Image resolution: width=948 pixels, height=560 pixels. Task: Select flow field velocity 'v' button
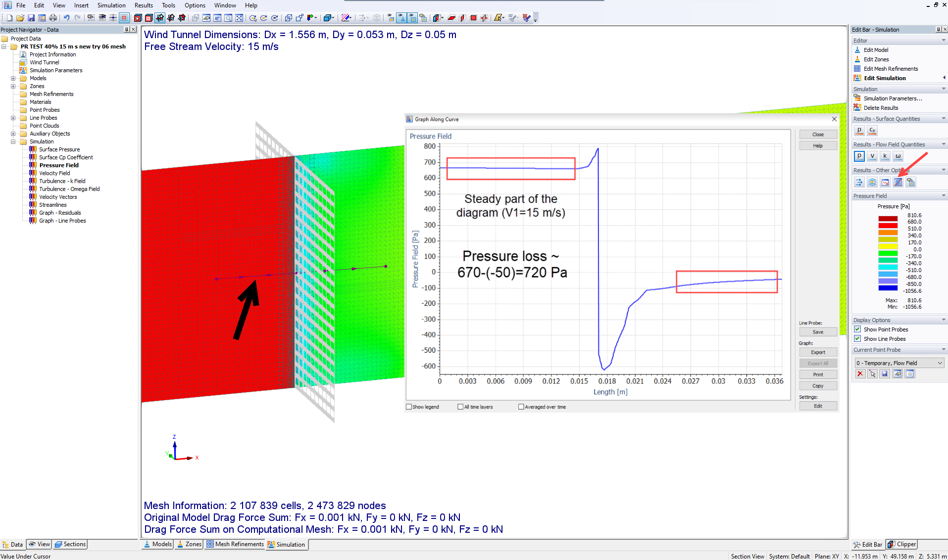tap(872, 156)
